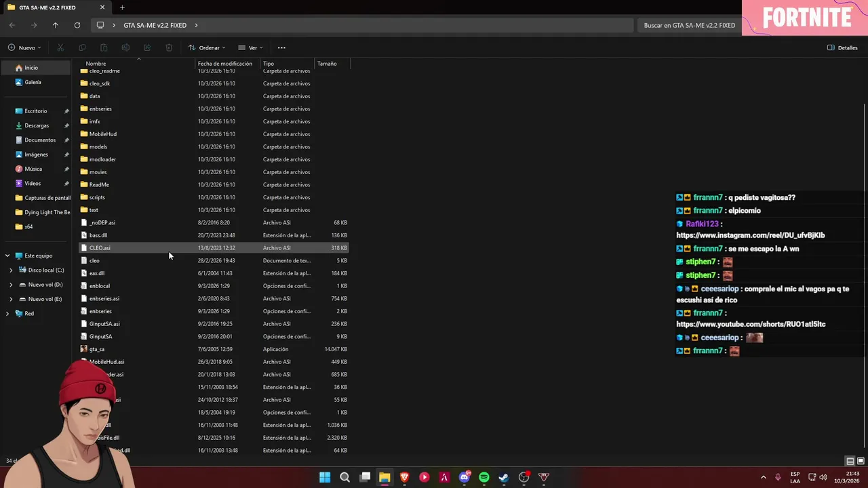Open Task View in taskbar

pos(365,477)
